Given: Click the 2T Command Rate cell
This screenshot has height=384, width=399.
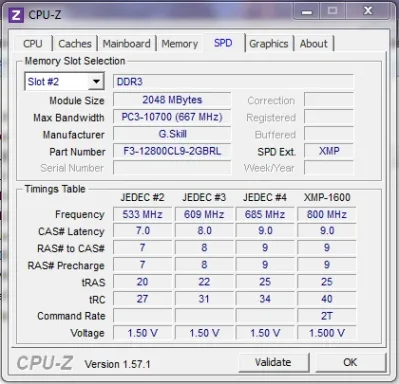Looking at the screenshot, I should [327, 316].
